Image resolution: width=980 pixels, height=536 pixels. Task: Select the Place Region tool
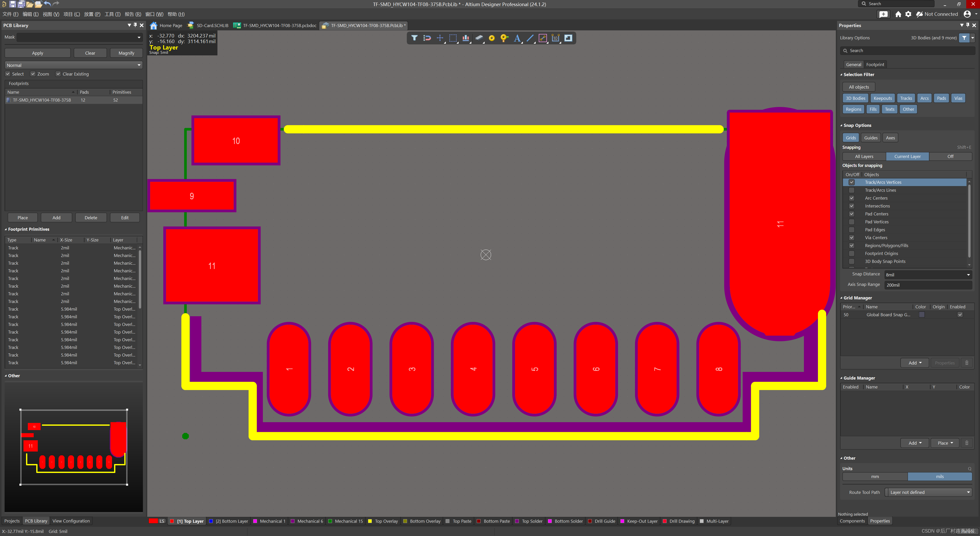point(568,38)
